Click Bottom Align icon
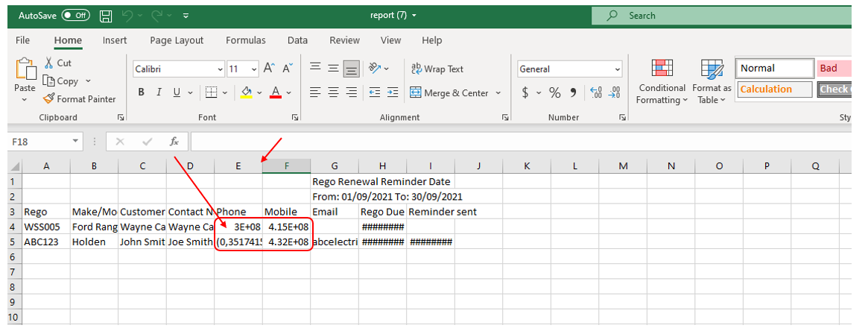This screenshot has height=334, width=868. point(351,69)
